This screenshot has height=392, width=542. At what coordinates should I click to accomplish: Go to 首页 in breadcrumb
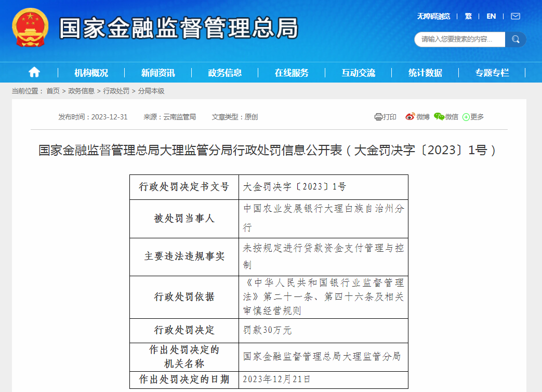(x=53, y=91)
